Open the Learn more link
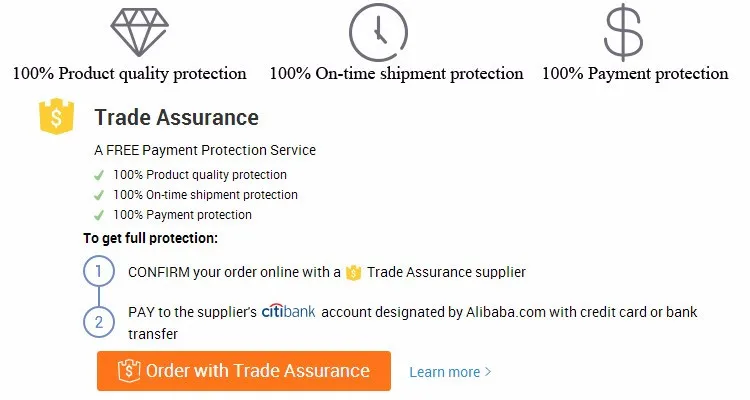Viewport: 750px width, 400px height. pyautogui.click(x=444, y=372)
